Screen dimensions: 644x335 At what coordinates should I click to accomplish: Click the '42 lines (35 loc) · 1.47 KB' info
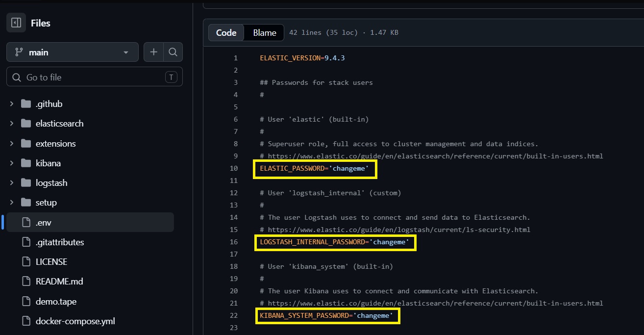(x=344, y=33)
